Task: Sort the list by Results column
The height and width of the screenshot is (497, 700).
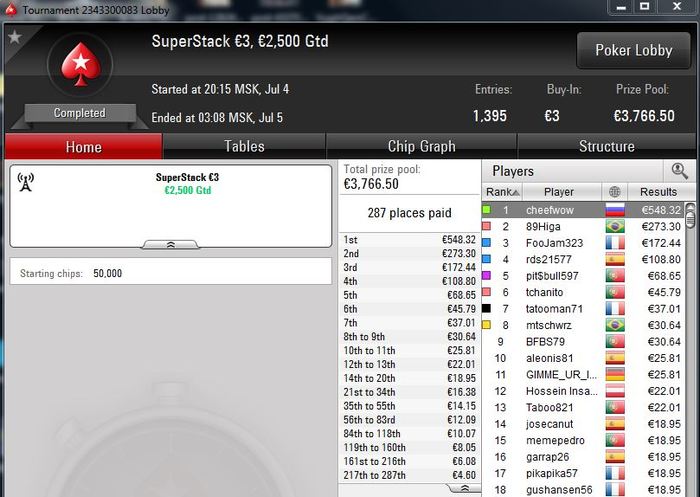Action: [x=658, y=192]
